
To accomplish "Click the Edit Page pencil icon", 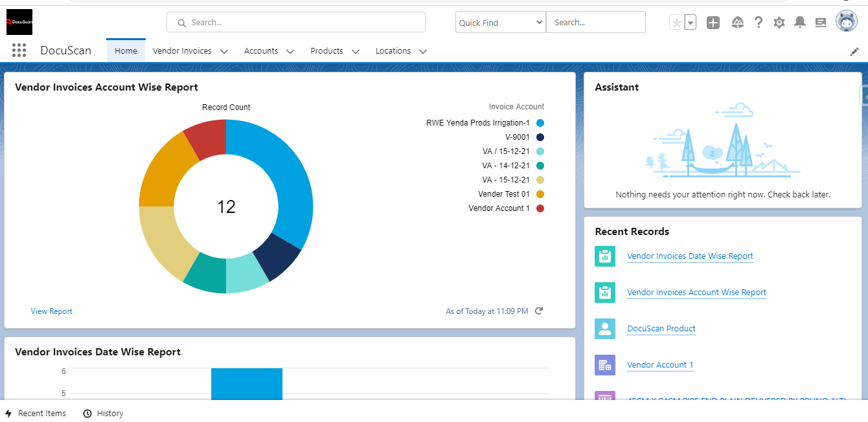I will point(854,50).
